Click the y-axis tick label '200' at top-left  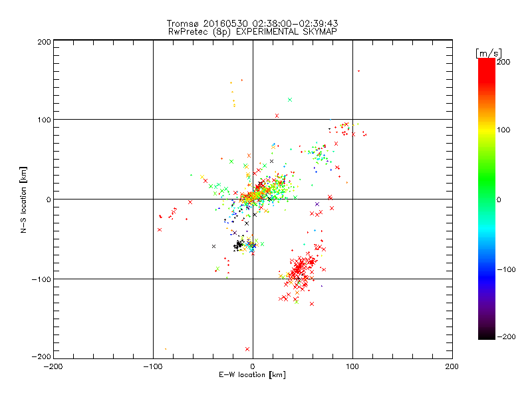pyautogui.click(x=44, y=42)
